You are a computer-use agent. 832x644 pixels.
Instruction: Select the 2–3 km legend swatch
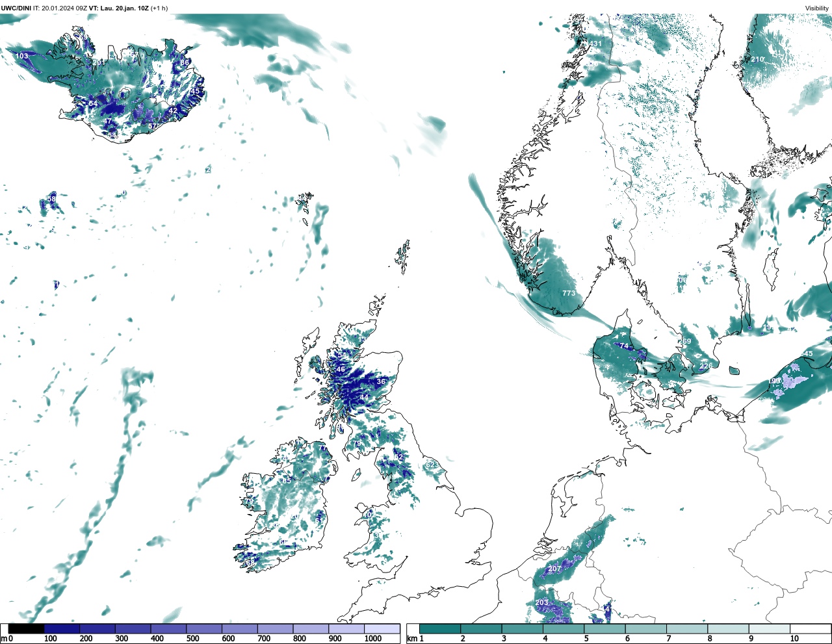481,628
